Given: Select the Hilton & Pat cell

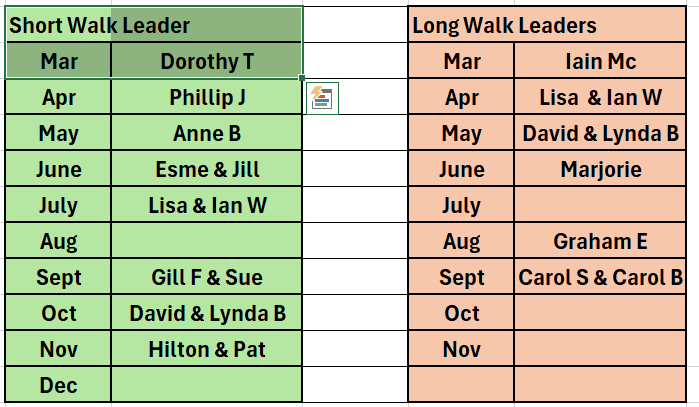Looking at the screenshot, I should [x=207, y=350].
